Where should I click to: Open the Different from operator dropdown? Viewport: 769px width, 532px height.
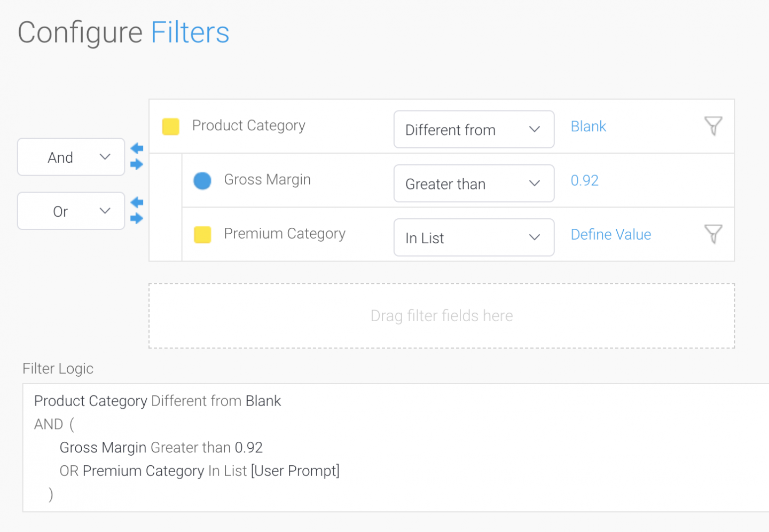[474, 129]
